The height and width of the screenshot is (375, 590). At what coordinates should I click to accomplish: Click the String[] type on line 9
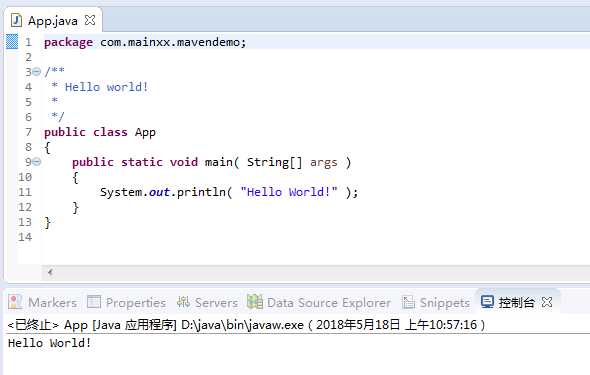point(274,162)
